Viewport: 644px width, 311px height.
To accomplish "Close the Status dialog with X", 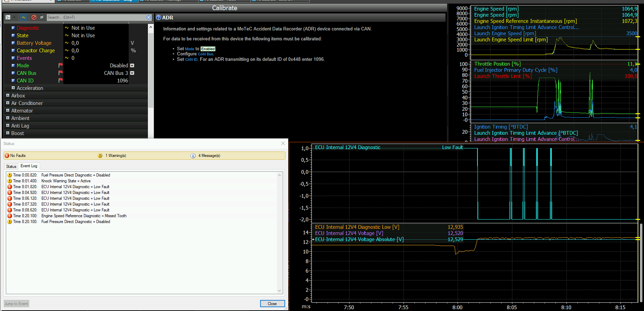I will pos(283,144).
